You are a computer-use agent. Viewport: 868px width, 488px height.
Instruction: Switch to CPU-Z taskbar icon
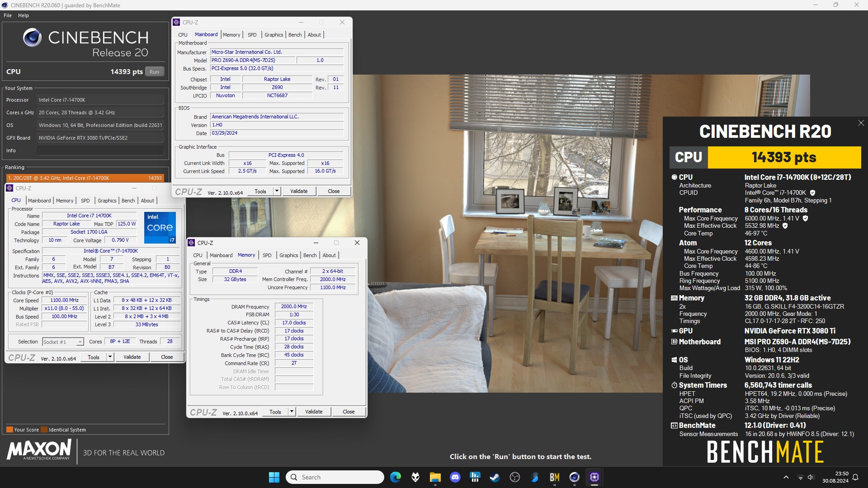click(594, 477)
